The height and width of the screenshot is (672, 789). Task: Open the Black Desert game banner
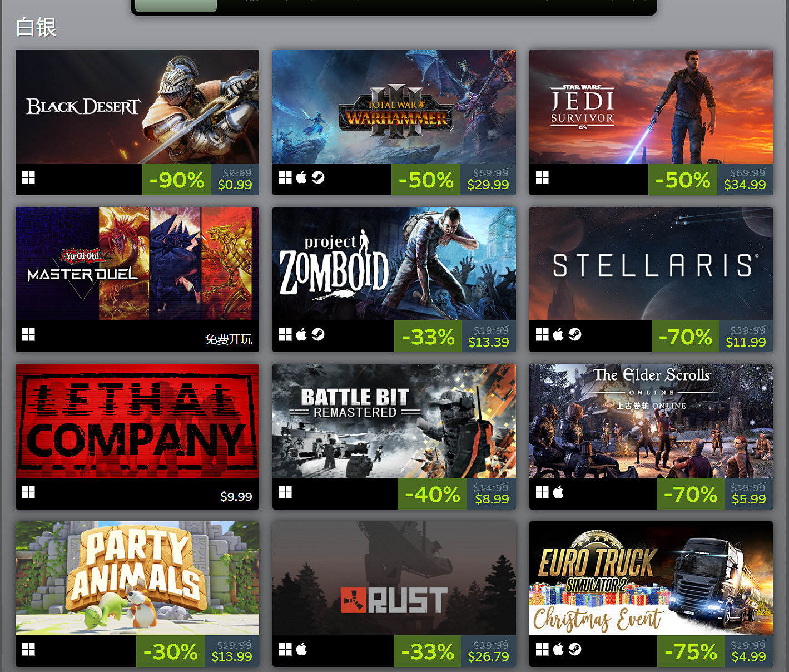point(137,107)
